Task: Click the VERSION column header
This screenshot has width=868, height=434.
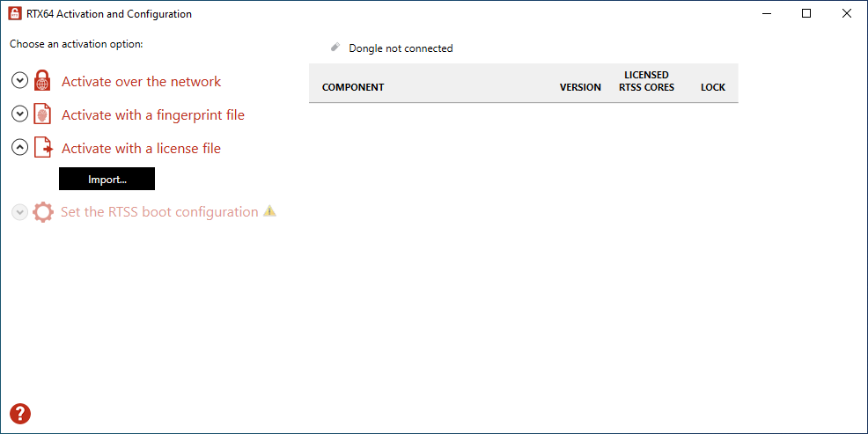Action: point(580,87)
